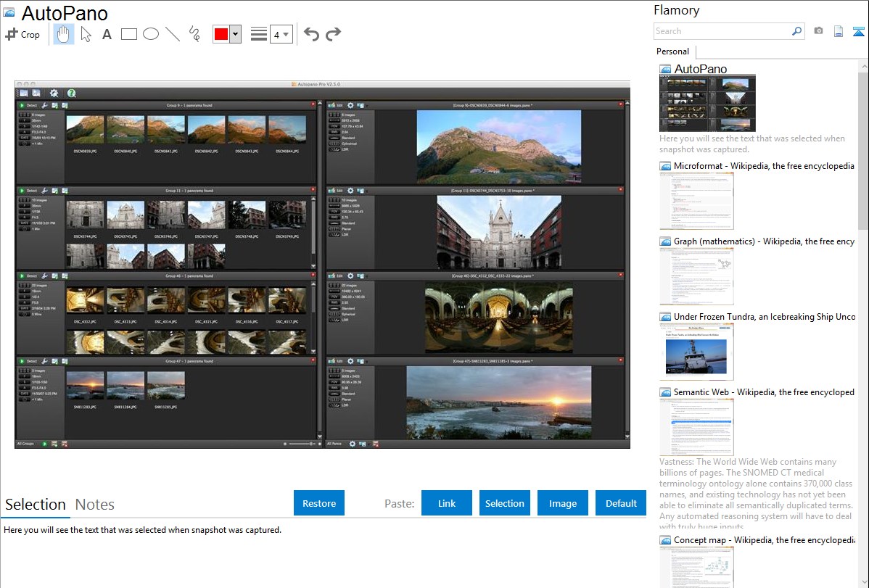Open the Concept map snapshot title
The image size is (869, 588).
tap(765, 539)
